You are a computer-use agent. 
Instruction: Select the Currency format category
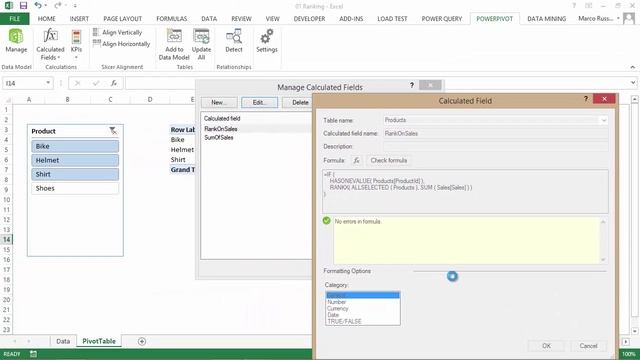tap(338, 309)
